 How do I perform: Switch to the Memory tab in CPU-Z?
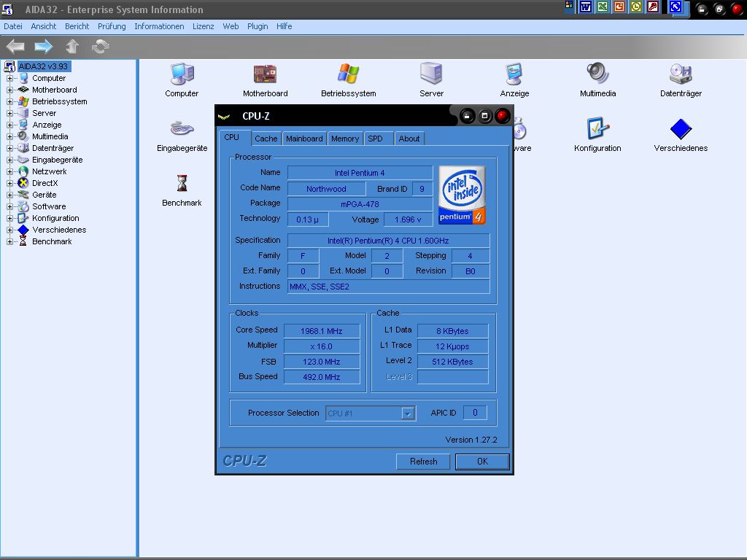pos(344,139)
